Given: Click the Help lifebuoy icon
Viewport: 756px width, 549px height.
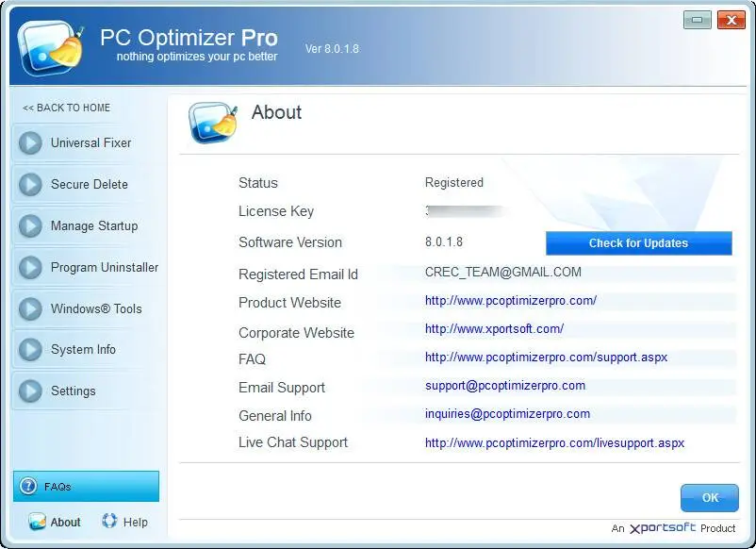Looking at the screenshot, I should pyautogui.click(x=109, y=521).
